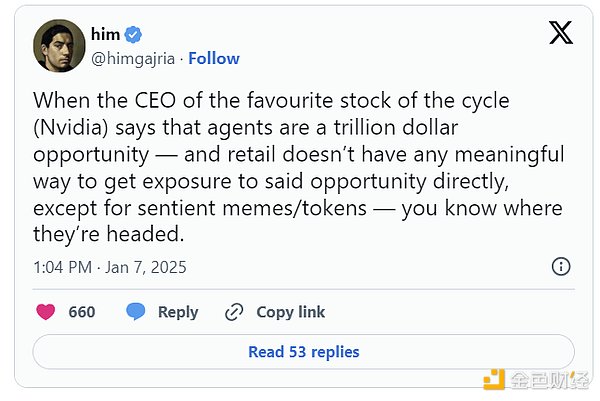The width and height of the screenshot is (600, 401).
Task: Open the X logo link
Action: (561, 35)
